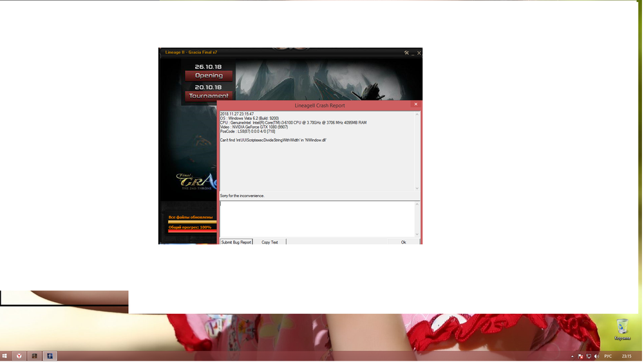Screen dimensions: 644x362
Task: Open launcher settings wrench icon
Action: coord(406,53)
